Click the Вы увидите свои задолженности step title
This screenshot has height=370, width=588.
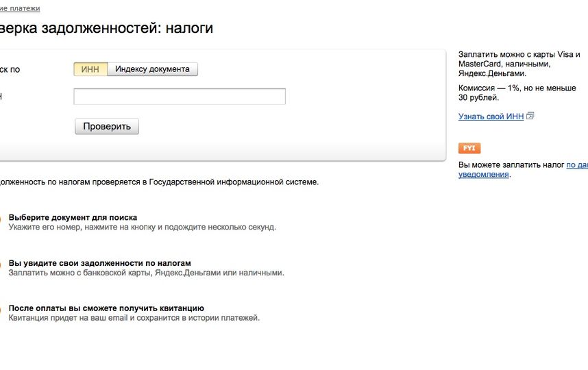click(99, 263)
